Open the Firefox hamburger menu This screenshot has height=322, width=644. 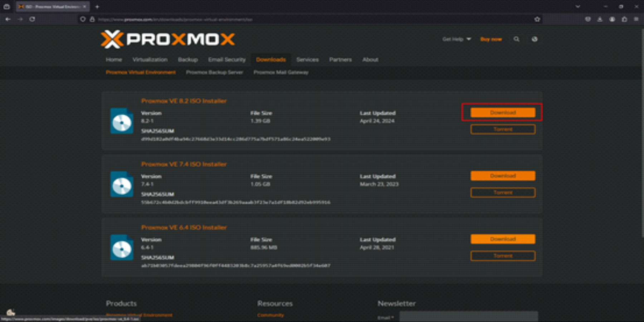[636, 19]
